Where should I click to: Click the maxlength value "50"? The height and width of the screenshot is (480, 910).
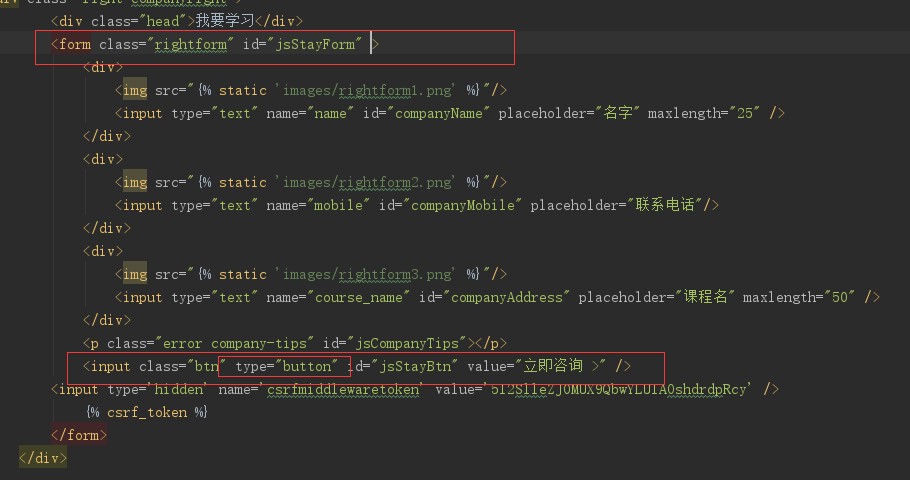[x=840, y=297]
